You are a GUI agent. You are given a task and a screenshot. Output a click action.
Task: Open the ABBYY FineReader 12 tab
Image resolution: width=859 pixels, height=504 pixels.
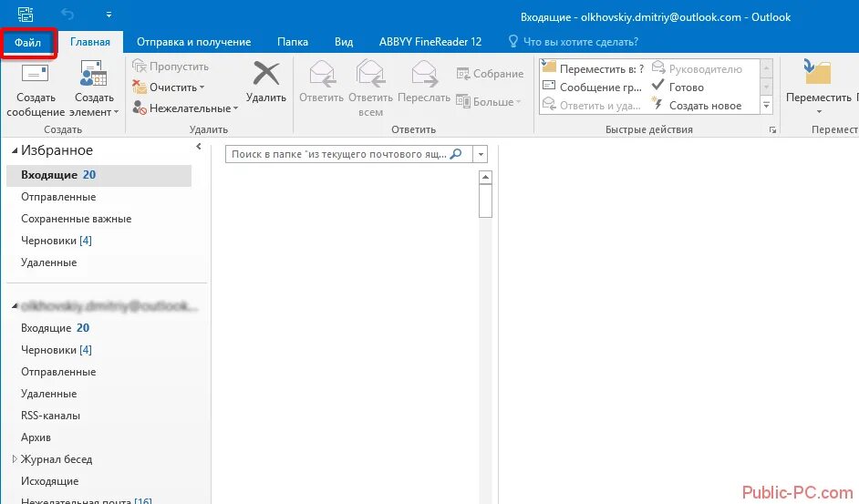pos(430,42)
